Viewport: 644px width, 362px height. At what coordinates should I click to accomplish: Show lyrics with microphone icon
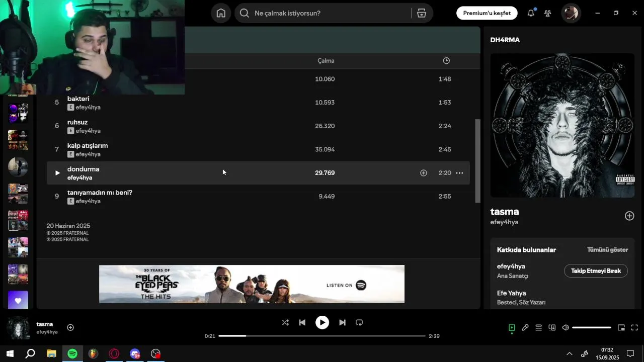525,328
